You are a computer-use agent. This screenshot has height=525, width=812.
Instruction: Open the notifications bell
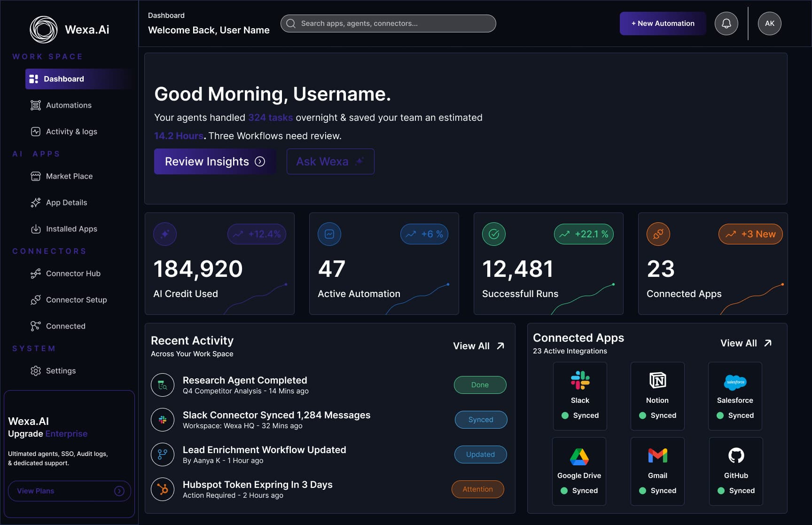click(x=726, y=24)
